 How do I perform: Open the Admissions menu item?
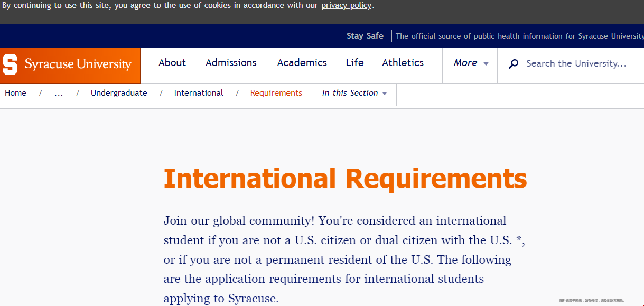(x=231, y=62)
